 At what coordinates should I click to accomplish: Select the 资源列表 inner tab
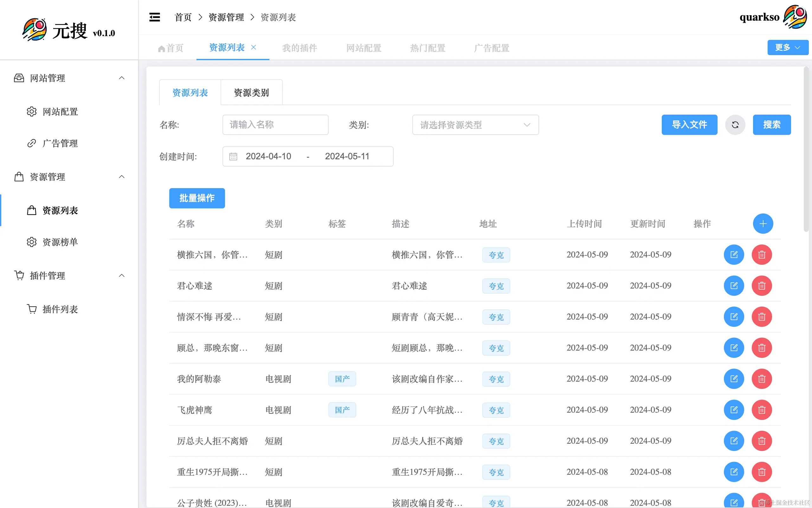click(x=190, y=92)
